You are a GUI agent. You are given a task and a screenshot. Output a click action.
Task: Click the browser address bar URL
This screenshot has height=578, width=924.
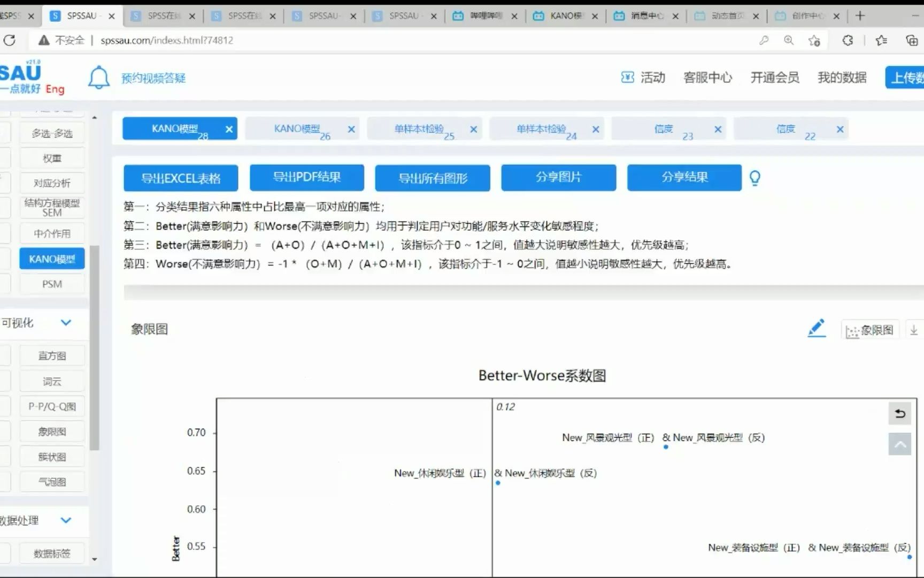click(x=167, y=40)
